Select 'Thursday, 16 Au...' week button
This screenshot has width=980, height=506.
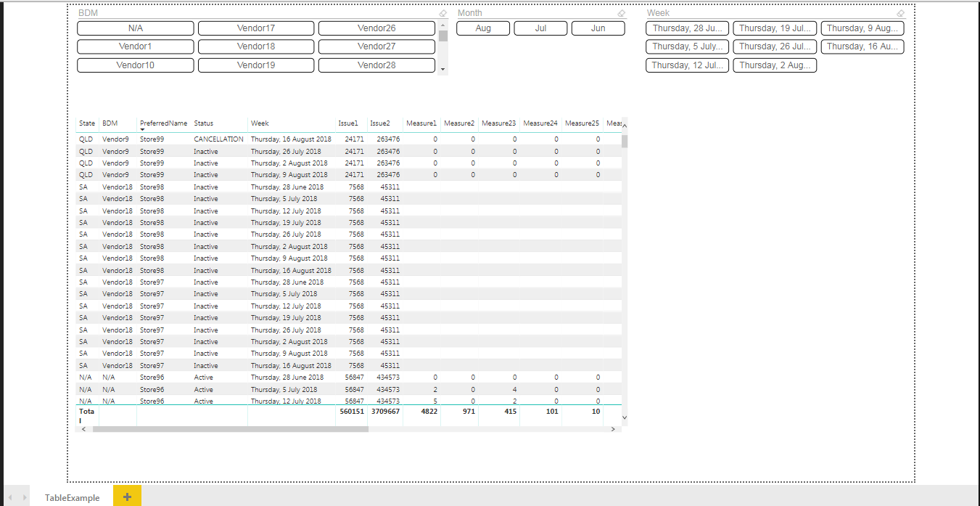862,46
